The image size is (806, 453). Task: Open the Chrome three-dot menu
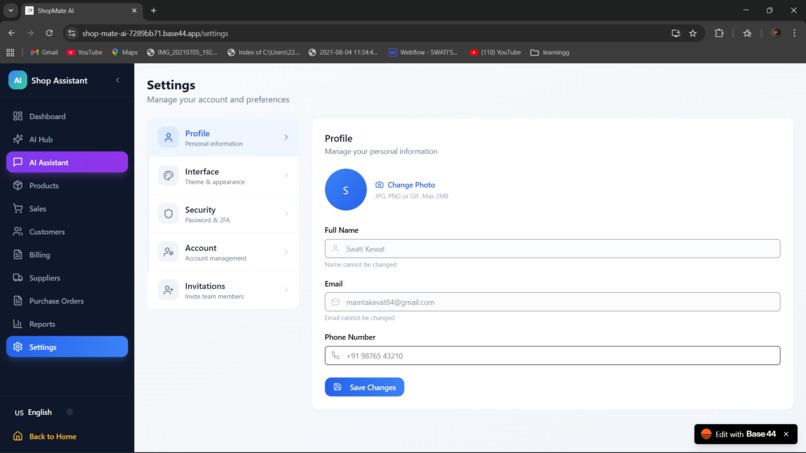pos(794,33)
